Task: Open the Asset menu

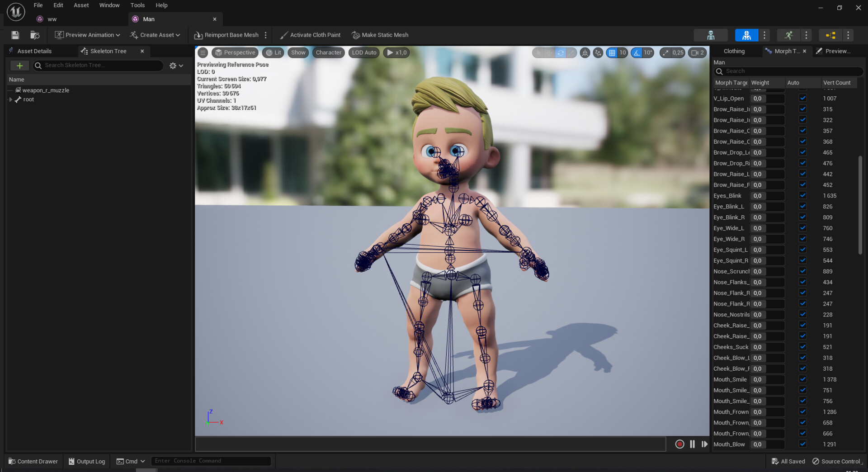Action: tap(81, 5)
